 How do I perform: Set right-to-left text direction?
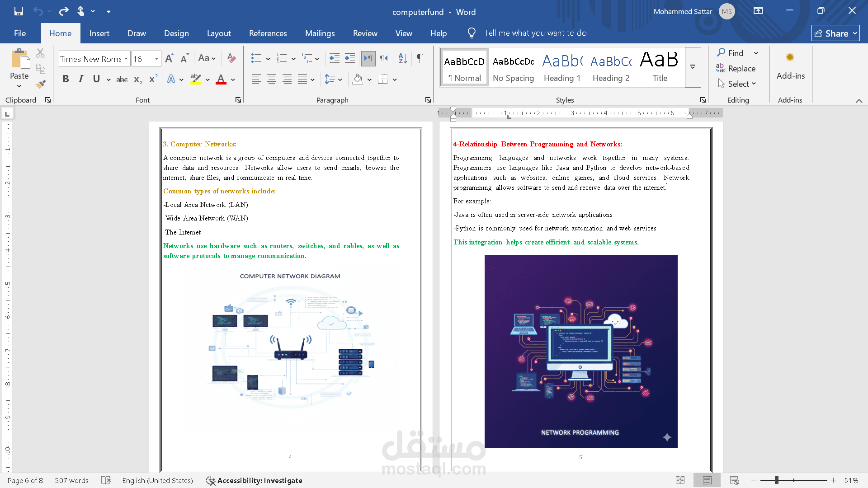pos(383,58)
